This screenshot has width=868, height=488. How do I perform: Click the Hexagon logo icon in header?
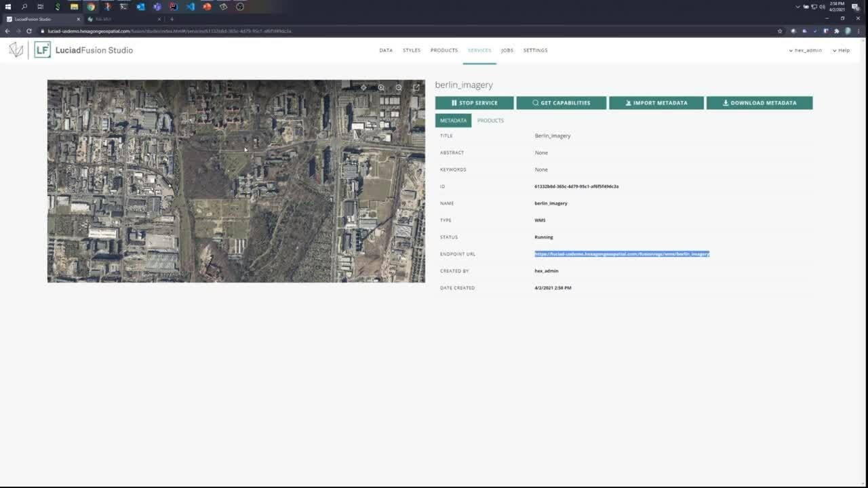pos(16,49)
